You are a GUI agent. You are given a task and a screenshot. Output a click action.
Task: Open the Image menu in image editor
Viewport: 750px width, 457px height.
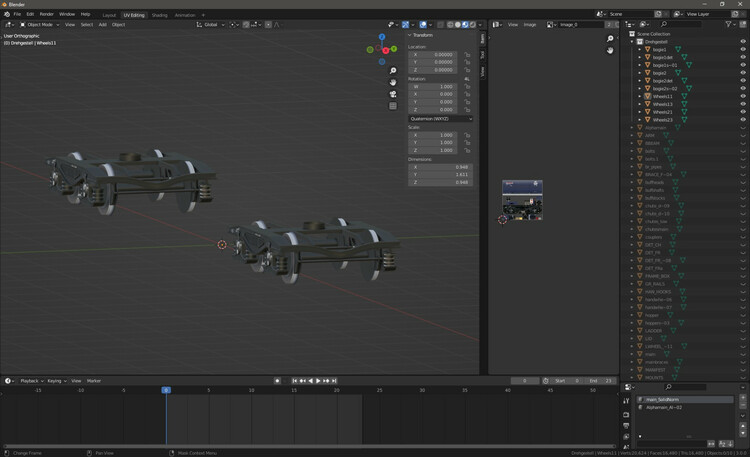click(x=529, y=24)
